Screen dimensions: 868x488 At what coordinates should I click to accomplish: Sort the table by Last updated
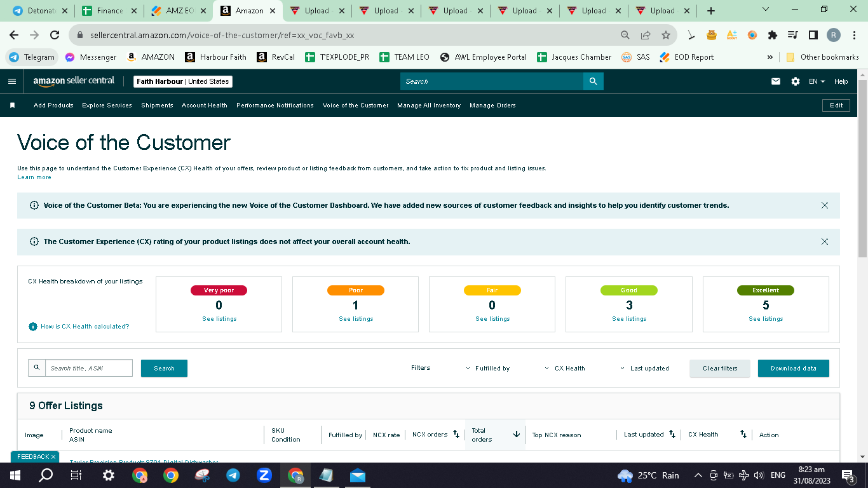672,435
